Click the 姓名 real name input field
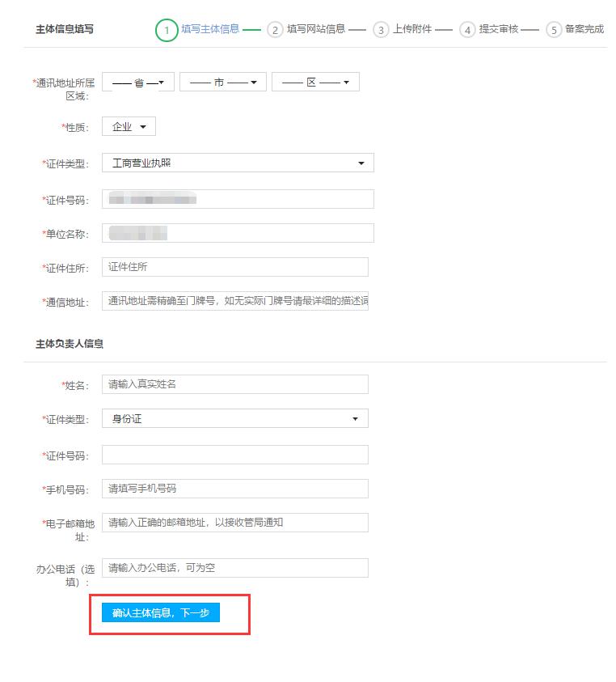The image size is (616, 682). coord(235,384)
